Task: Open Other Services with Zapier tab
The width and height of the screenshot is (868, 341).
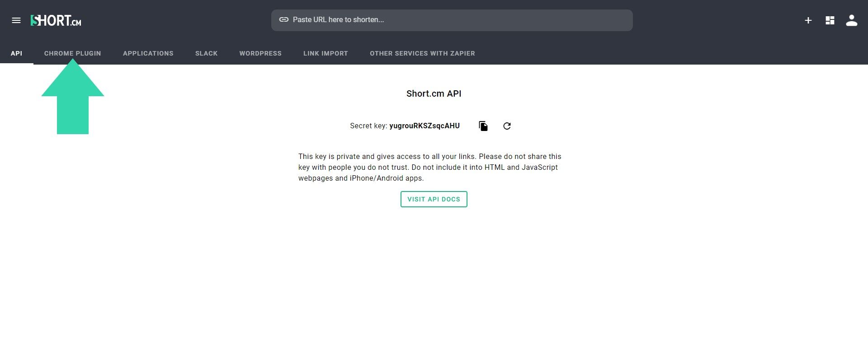Action: point(422,53)
